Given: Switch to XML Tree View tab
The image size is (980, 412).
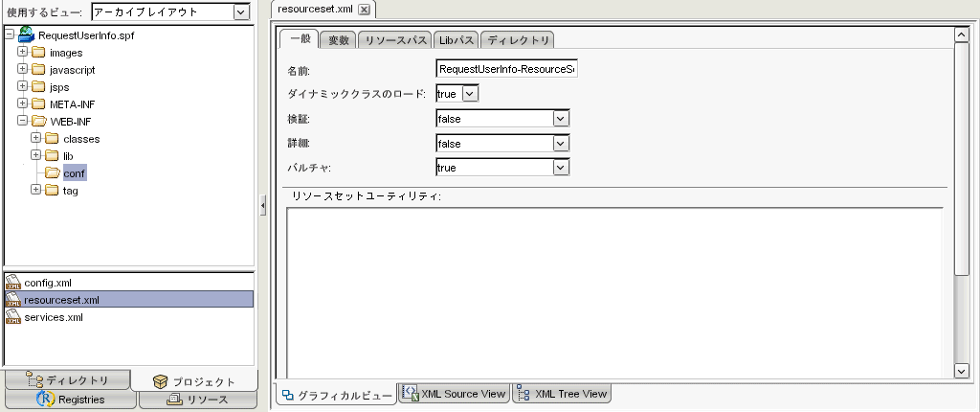Looking at the screenshot, I should [x=562, y=394].
